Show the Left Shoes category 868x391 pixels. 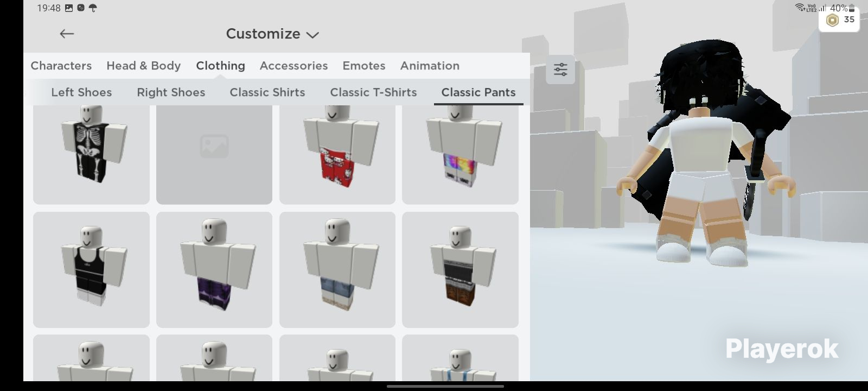pyautogui.click(x=81, y=92)
